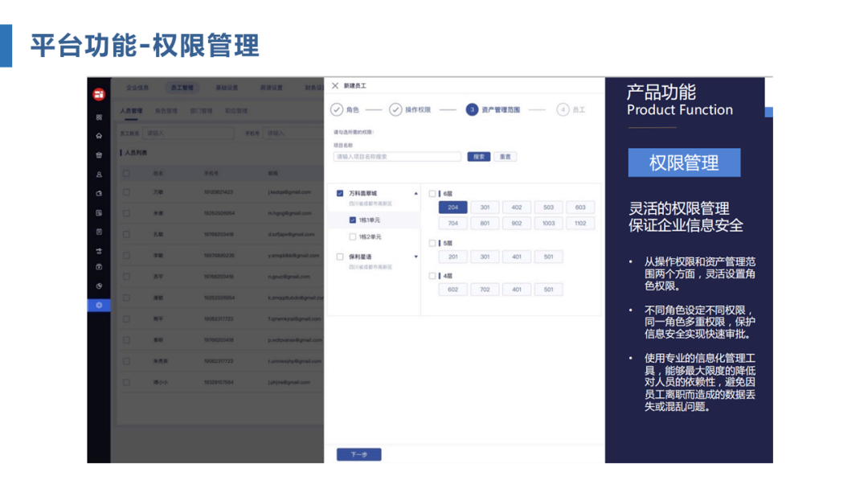Select room 503 on 6层
This screenshot has height=489, width=868.
coord(549,208)
